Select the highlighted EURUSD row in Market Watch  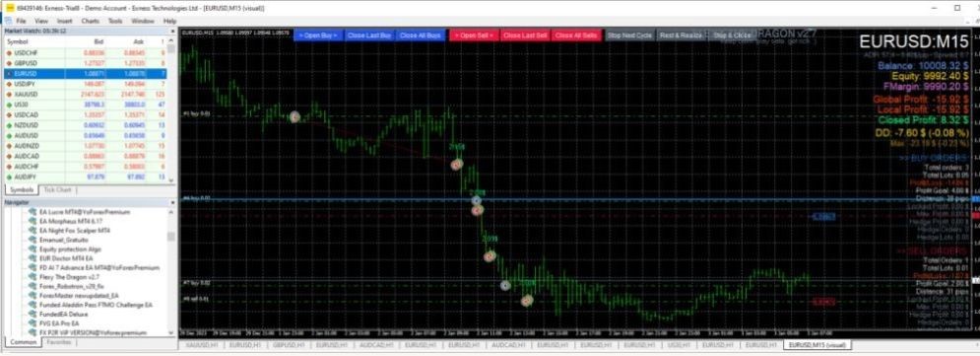(87, 73)
